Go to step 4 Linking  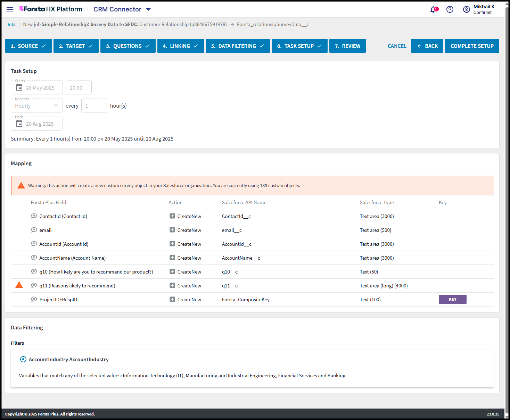(181, 46)
